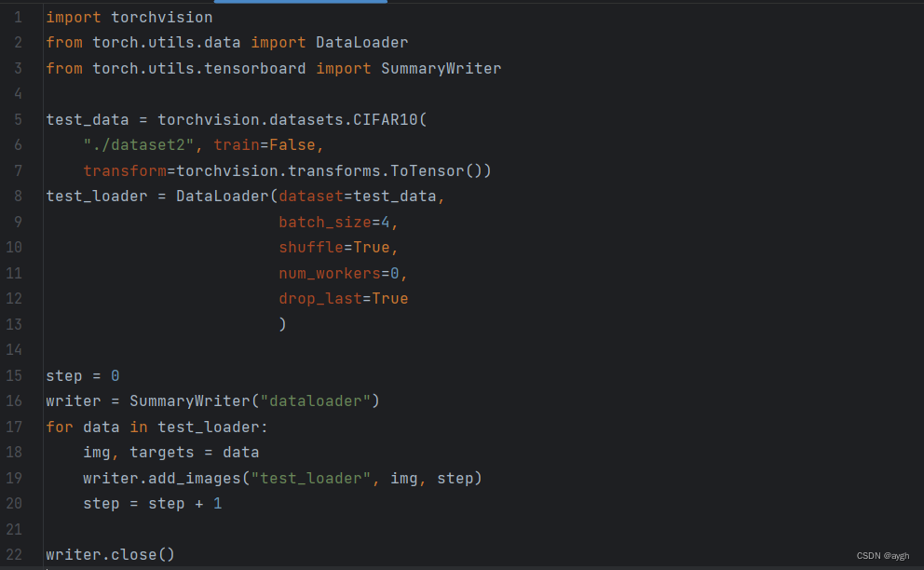Click the "test_loader" string on line 19
This screenshot has width=924, height=570.
pos(311,478)
